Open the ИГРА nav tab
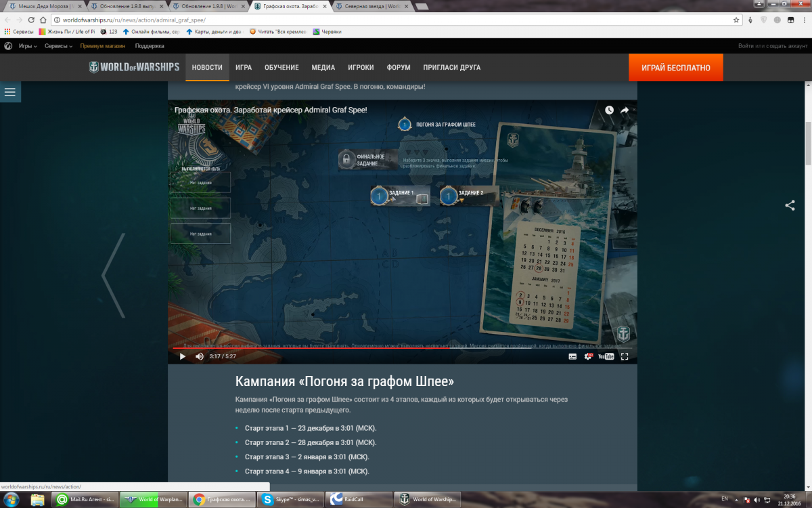This screenshot has height=508, width=812. click(x=244, y=68)
